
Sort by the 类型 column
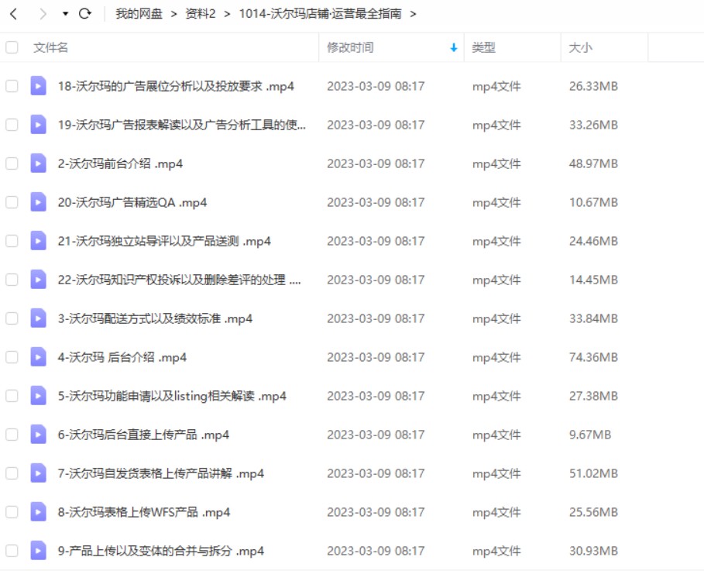(483, 47)
